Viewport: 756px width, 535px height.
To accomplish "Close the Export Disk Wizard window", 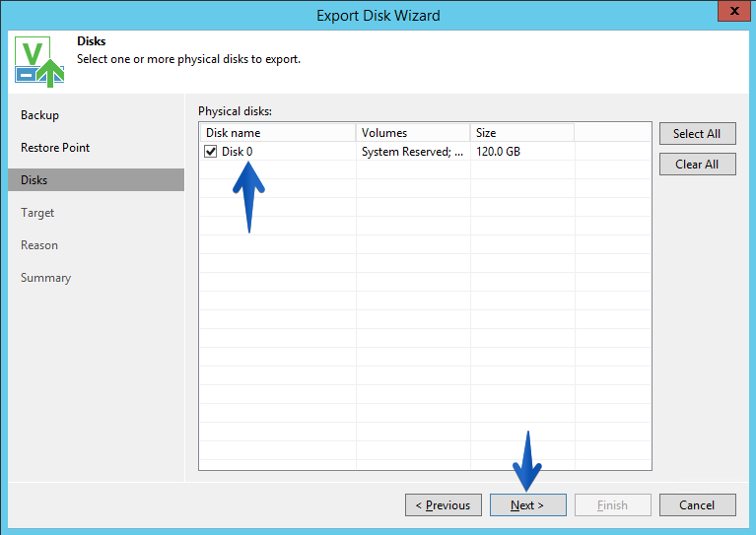I will (x=733, y=11).
